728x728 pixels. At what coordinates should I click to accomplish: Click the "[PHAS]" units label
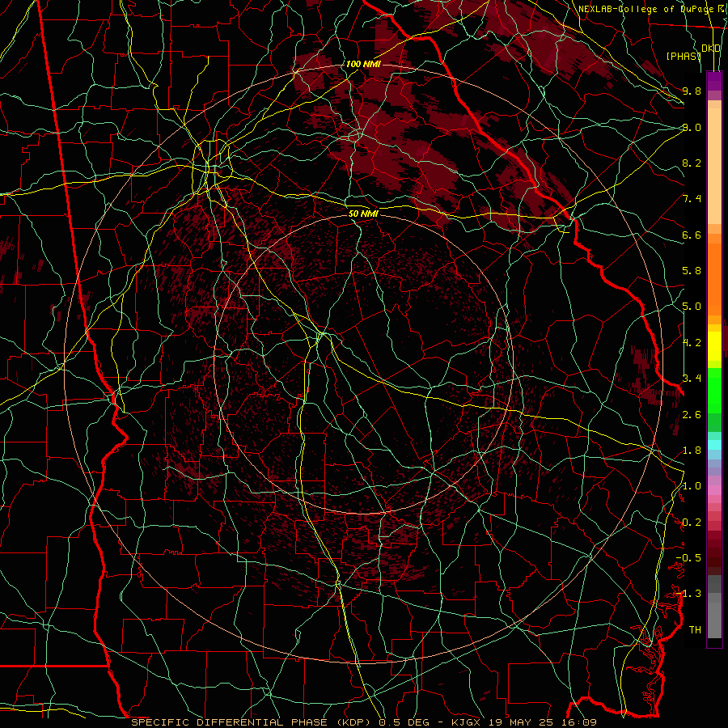[x=684, y=56]
